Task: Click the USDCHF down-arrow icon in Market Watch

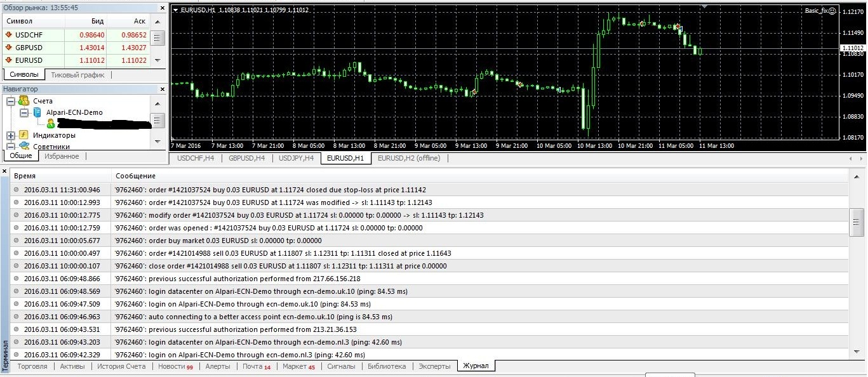Action: click(9, 35)
